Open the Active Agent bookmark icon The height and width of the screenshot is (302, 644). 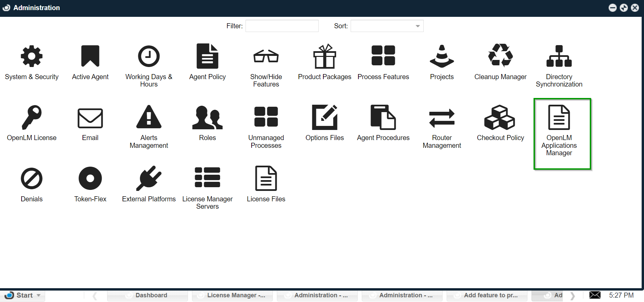click(x=90, y=57)
